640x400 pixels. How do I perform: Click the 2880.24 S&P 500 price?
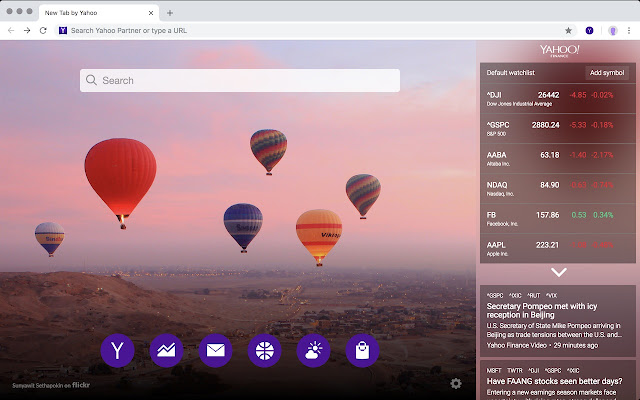tap(545, 125)
